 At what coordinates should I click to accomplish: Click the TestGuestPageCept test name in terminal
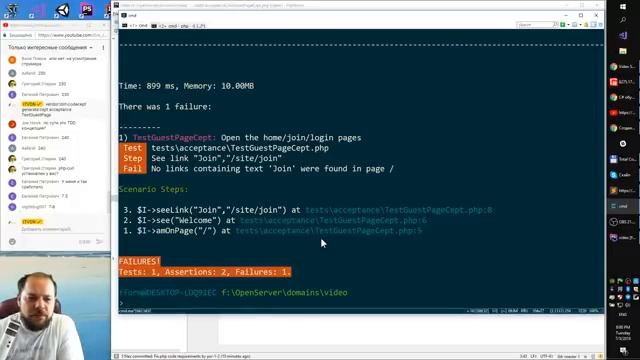point(174,138)
